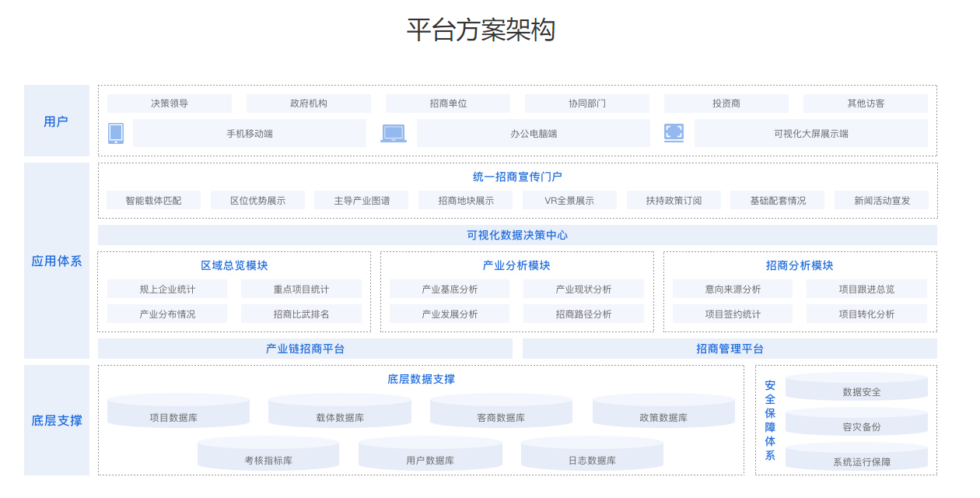Open 项目跟进总览 item
Viewport: 980px width, 498px height.
point(866,289)
